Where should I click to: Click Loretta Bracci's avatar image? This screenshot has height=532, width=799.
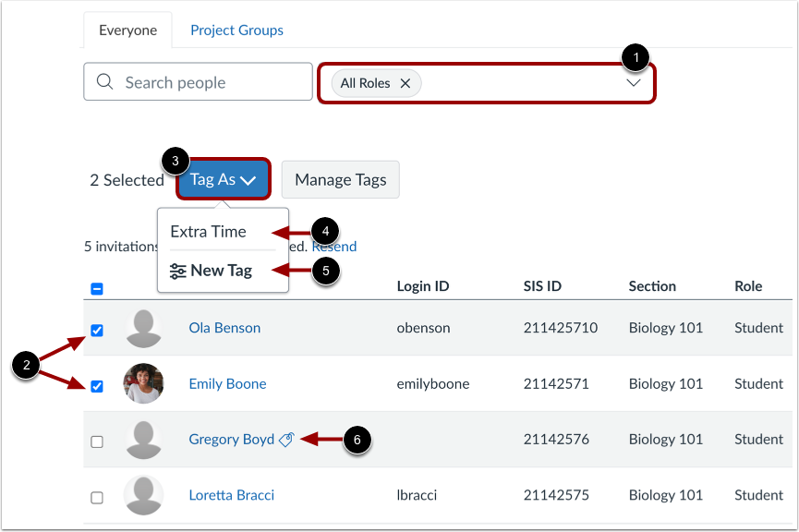click(143, 496)
